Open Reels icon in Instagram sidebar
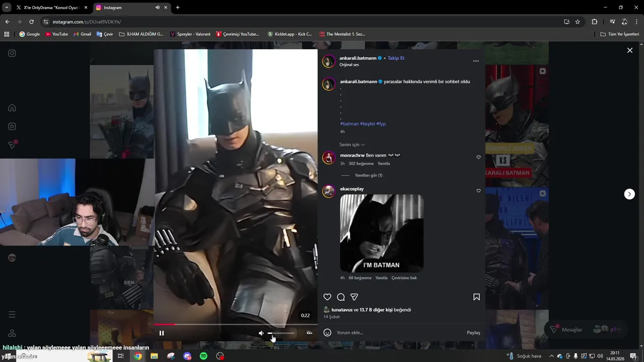Screen dimensions: 644x362 (x=12, y=126)
